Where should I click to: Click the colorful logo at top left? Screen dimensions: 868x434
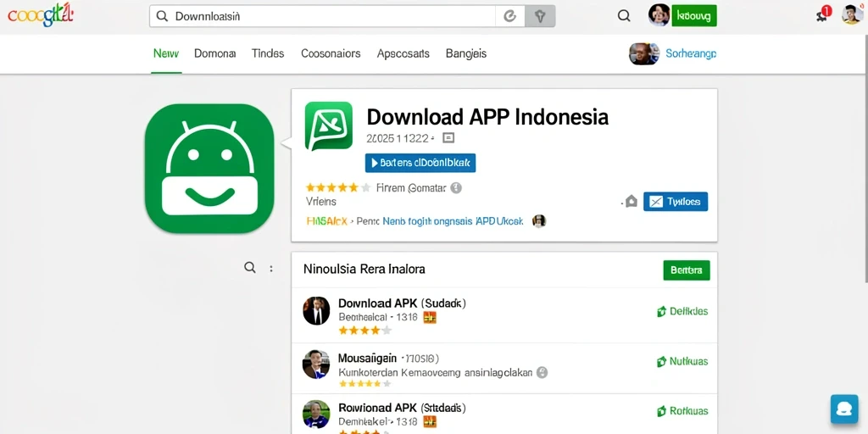40,16
